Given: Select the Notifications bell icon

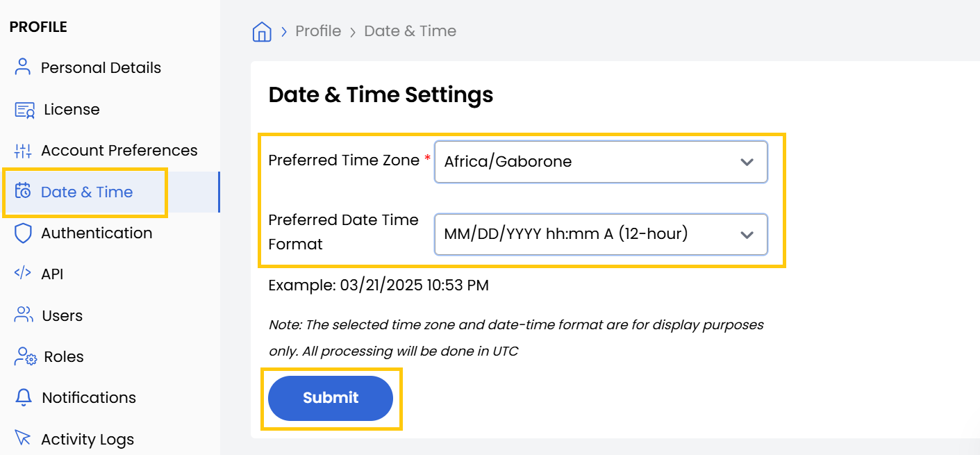Looking at the screenshot, I should pyautogui.click(x=23, y=397).
